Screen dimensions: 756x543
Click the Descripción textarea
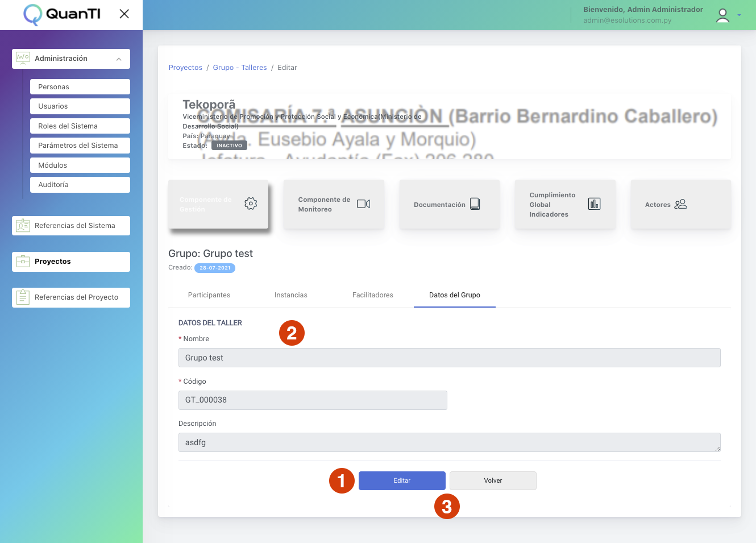click(450, 442)
